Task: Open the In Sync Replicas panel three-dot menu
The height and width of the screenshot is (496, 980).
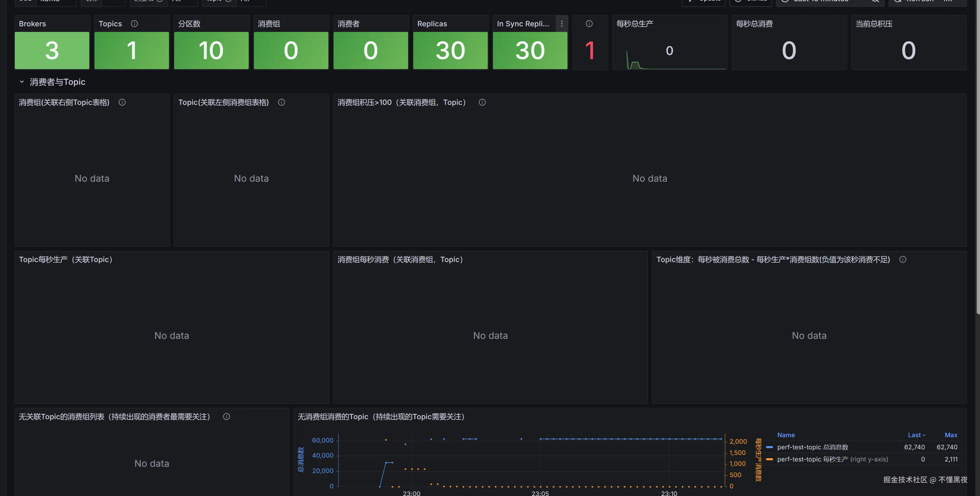Action: [562, 24]
